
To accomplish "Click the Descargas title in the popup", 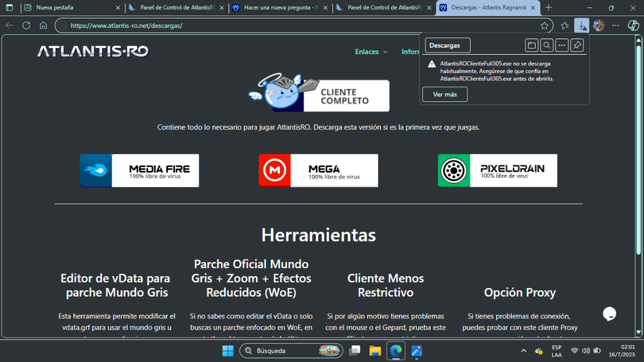I will (445, 46).
